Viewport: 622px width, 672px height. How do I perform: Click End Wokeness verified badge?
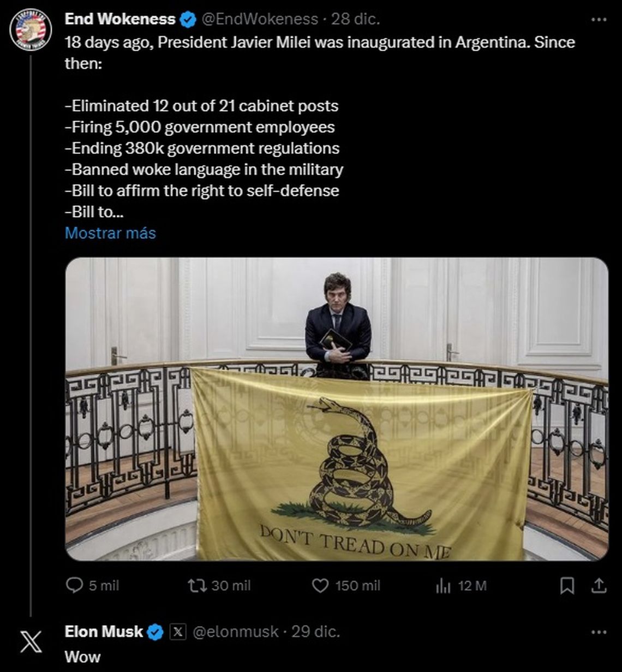[x=188, y=20]
